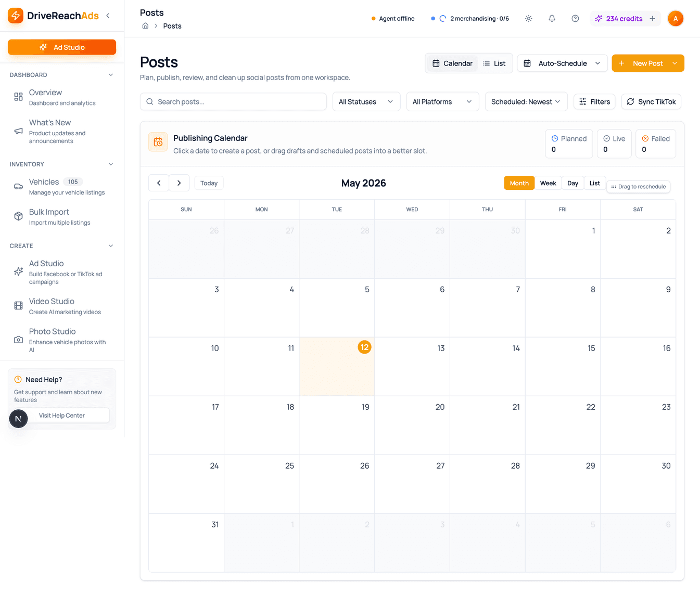
Task: Click the Failed count card
Action: click(x=656, y=144)
